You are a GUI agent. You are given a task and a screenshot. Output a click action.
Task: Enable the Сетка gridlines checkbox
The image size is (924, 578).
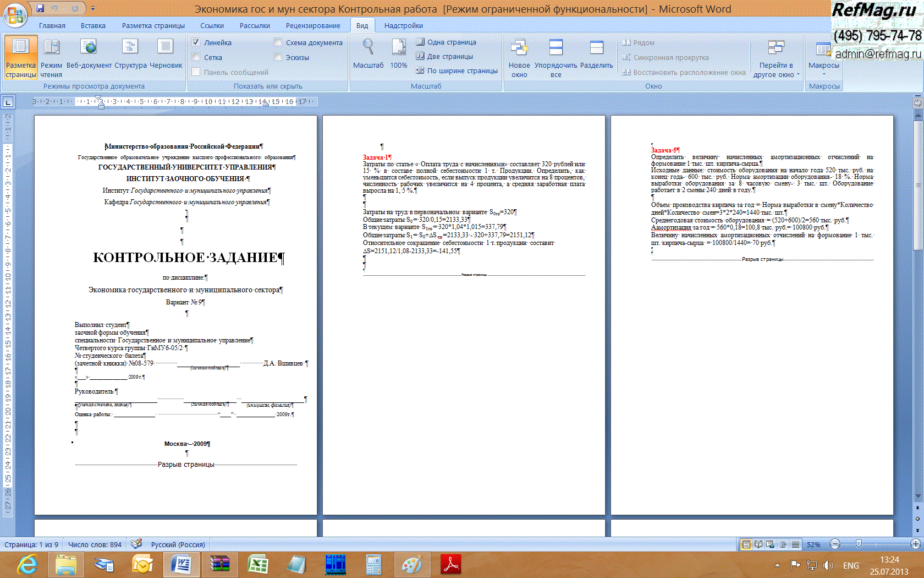tap(196, 57)
